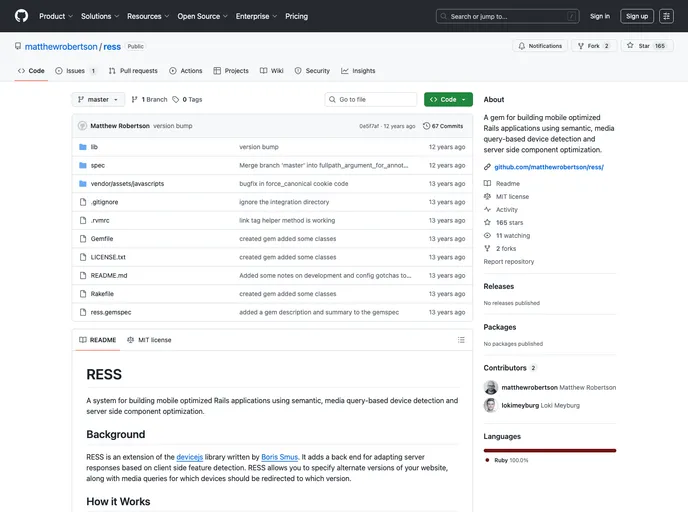Open the devicejs link in README

[x=190, y=457]
